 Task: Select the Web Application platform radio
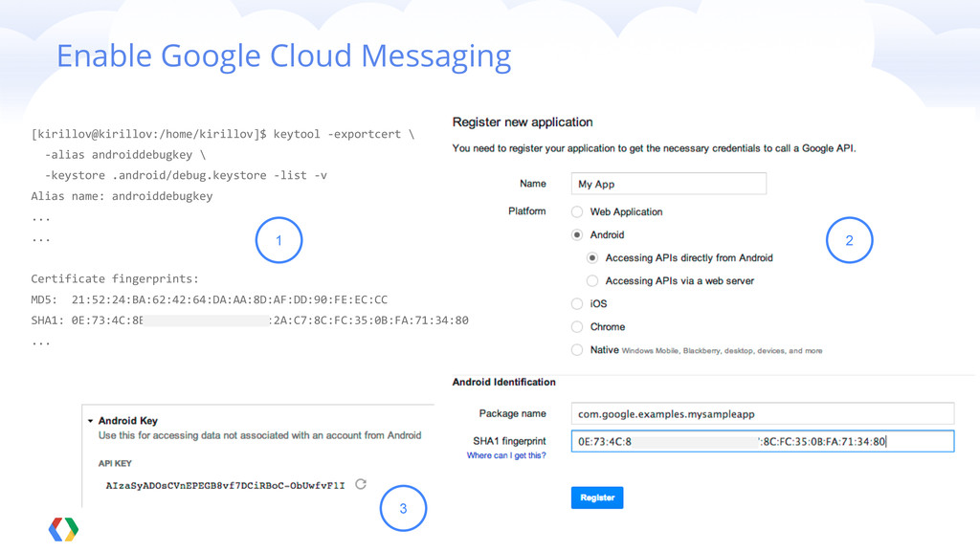point(577,211)
